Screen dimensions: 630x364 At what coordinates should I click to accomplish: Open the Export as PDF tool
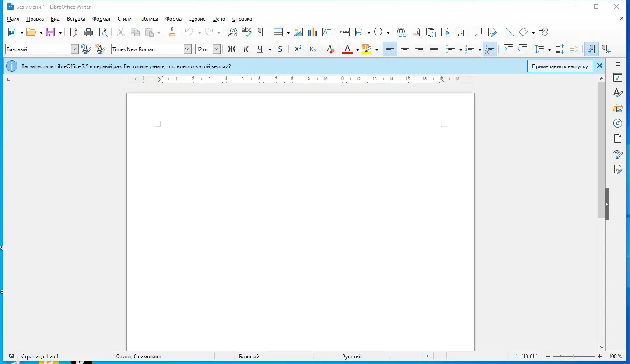click(74, 32)
